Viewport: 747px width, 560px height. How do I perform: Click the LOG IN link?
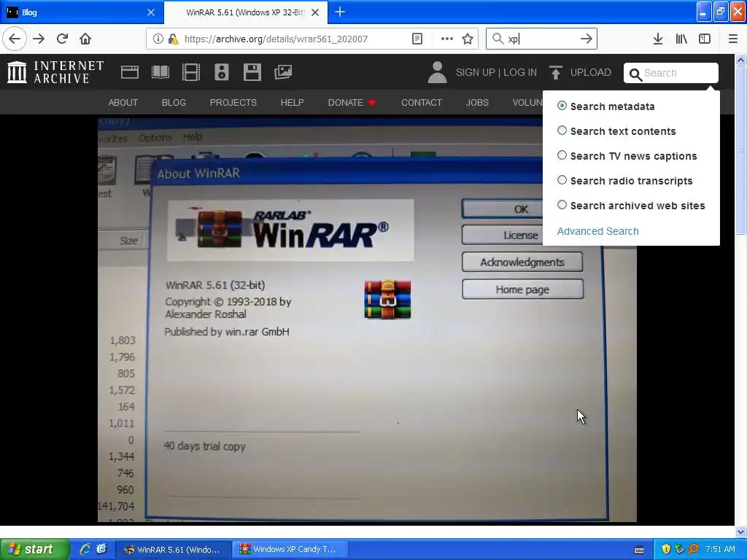[x=520, y=72]
